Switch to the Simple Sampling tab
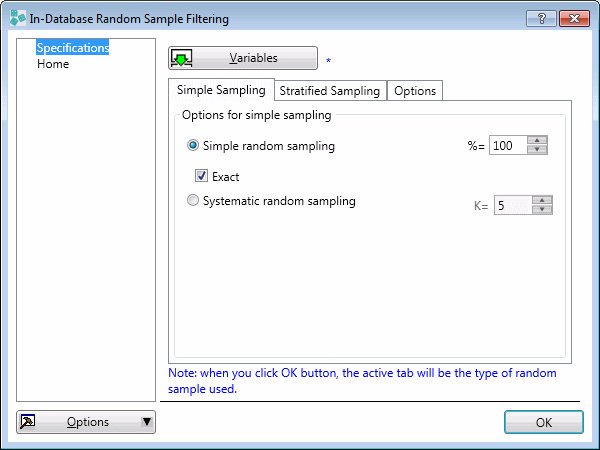The height and width of the screenshot is (450, 600). click(221, 90)
